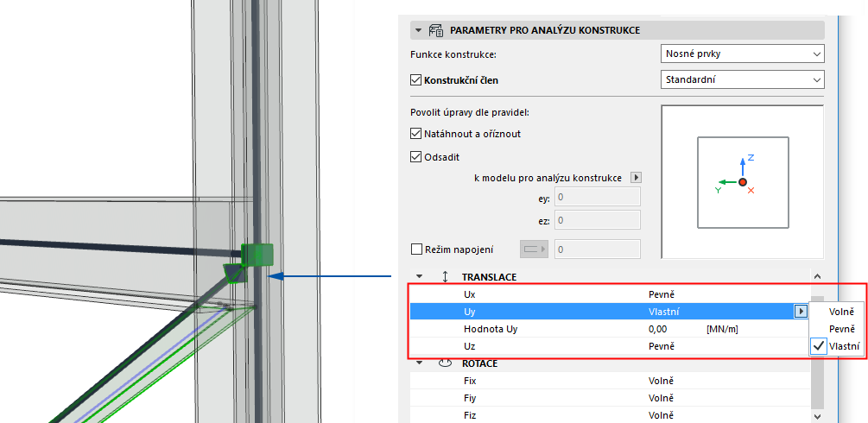Click the 0,00 value of Hodnota Uy

tap(657, 329)
